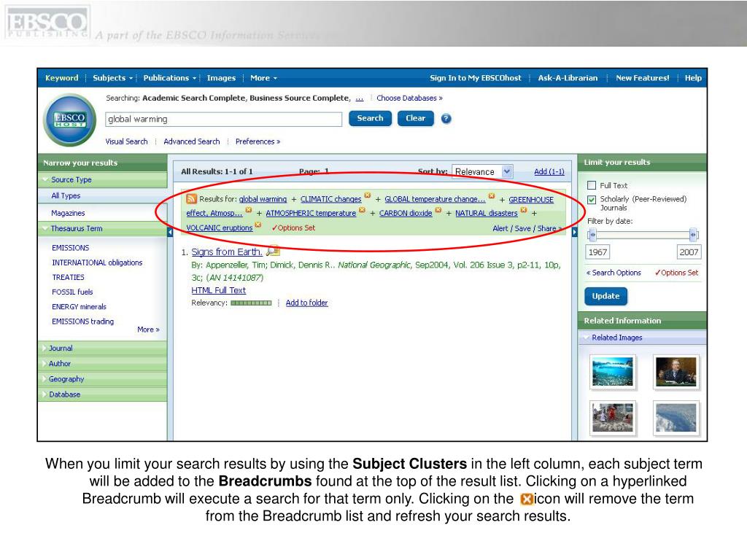Click the Update button

605,296
